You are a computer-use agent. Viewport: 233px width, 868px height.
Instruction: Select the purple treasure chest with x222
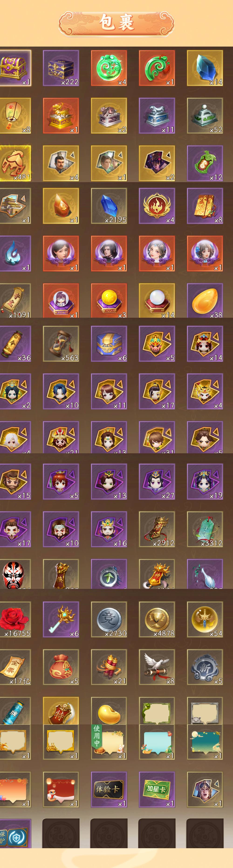pos(61,68)
